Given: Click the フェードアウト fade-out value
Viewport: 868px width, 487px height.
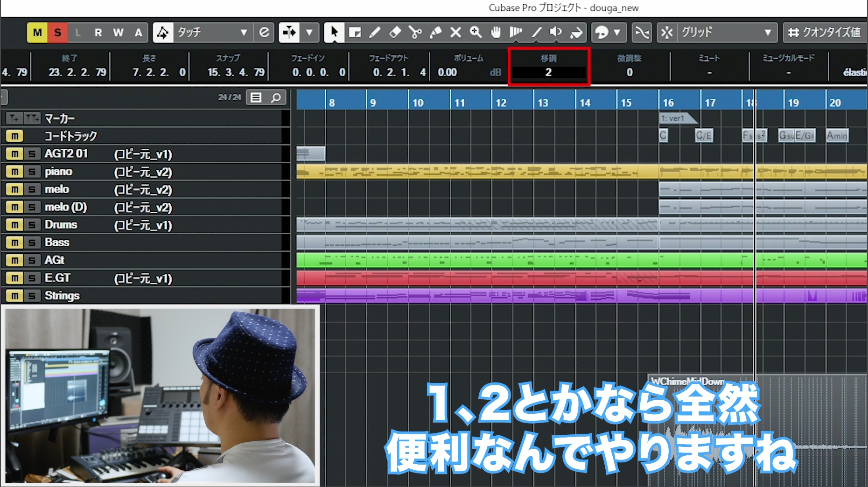Looking at the screenshot, I should click(x=399, y=72).
